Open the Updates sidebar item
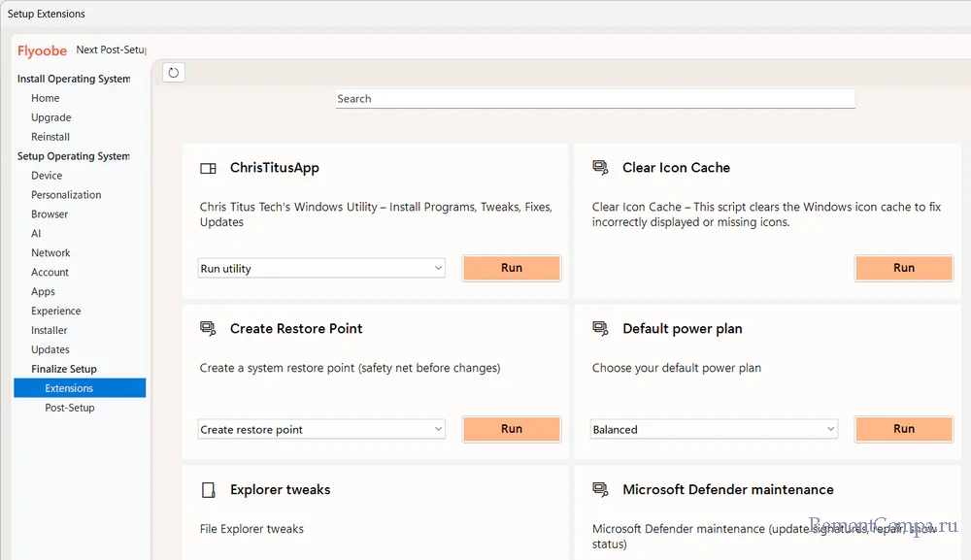Viewport: 971px width, 560px height. tap(50, 349)
